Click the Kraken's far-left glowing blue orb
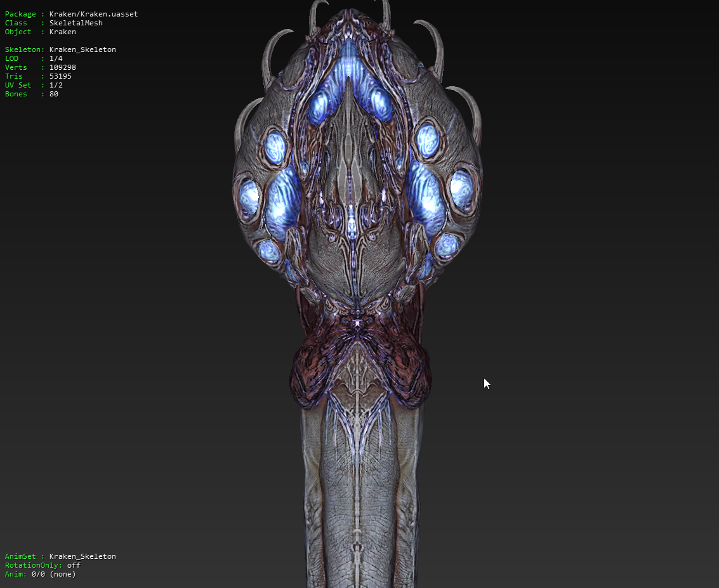 [x=248, y=195]
